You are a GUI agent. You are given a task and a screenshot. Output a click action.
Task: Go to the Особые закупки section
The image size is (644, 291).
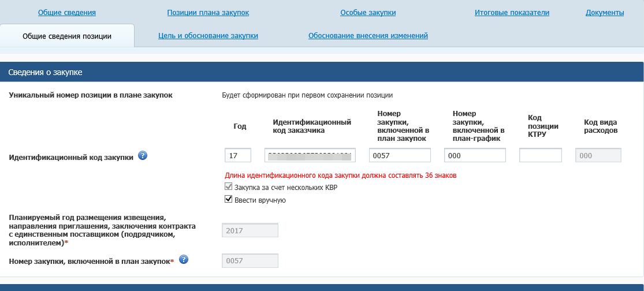point(368,12)
